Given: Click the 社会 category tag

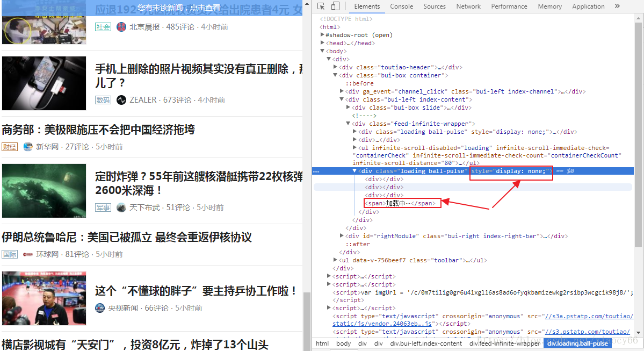Looking at the screenshot, I should pos(103,27).
